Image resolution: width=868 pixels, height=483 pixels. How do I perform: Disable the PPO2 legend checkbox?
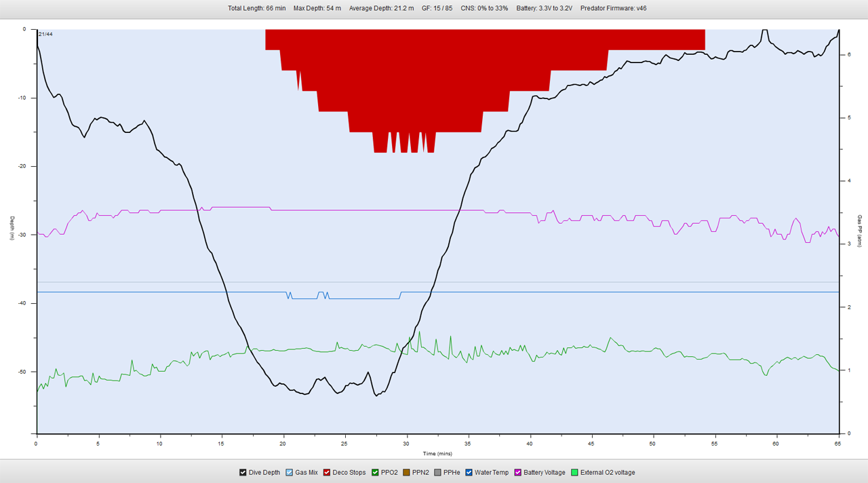click(x=375, y=473)
